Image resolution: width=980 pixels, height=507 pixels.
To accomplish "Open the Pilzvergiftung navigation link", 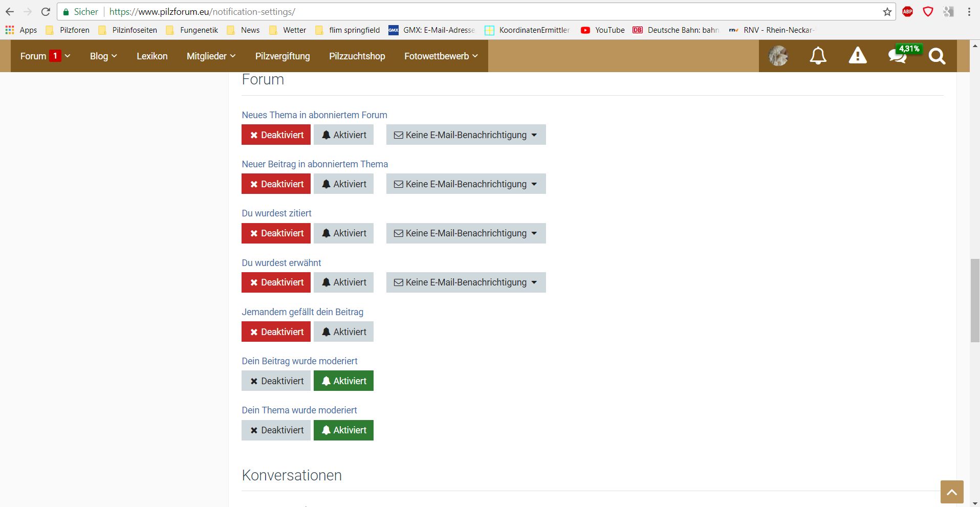I will tap(282, 56).
